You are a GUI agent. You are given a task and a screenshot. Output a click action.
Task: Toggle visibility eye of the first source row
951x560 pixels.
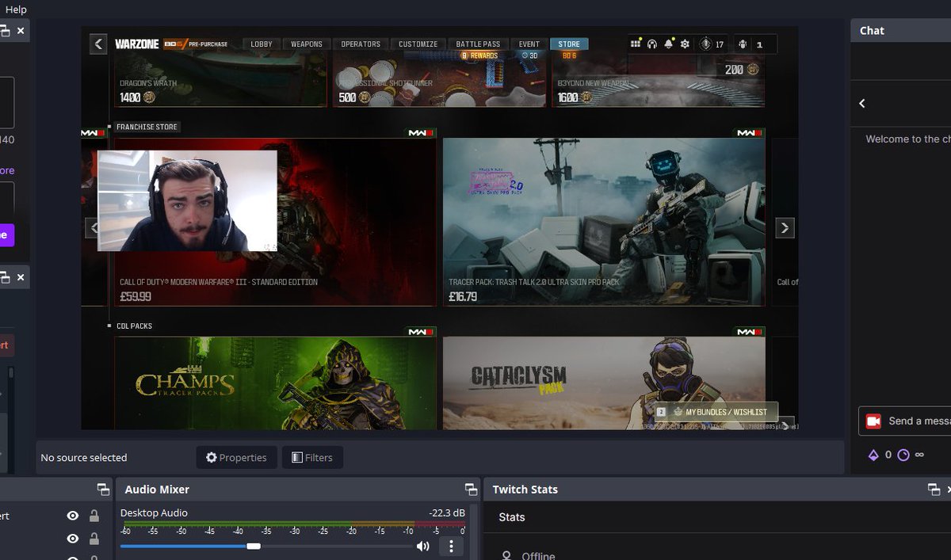(x=73, y=516)
